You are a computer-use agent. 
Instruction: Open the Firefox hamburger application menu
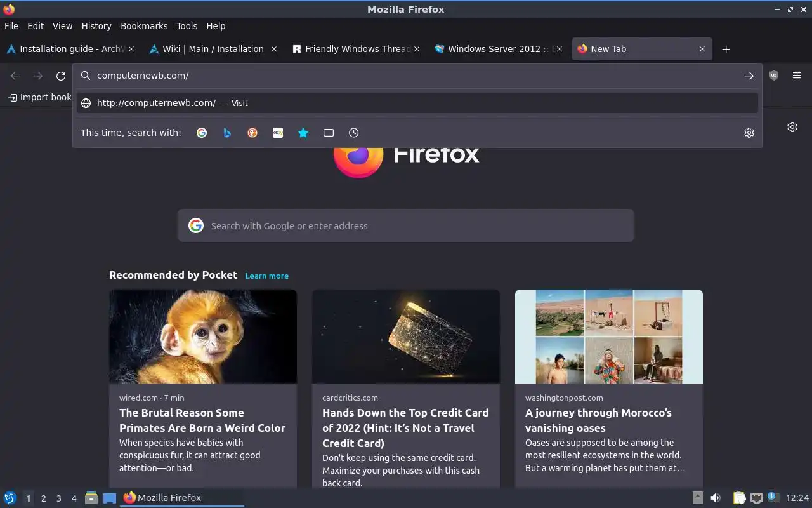click(x=797, y=76)
